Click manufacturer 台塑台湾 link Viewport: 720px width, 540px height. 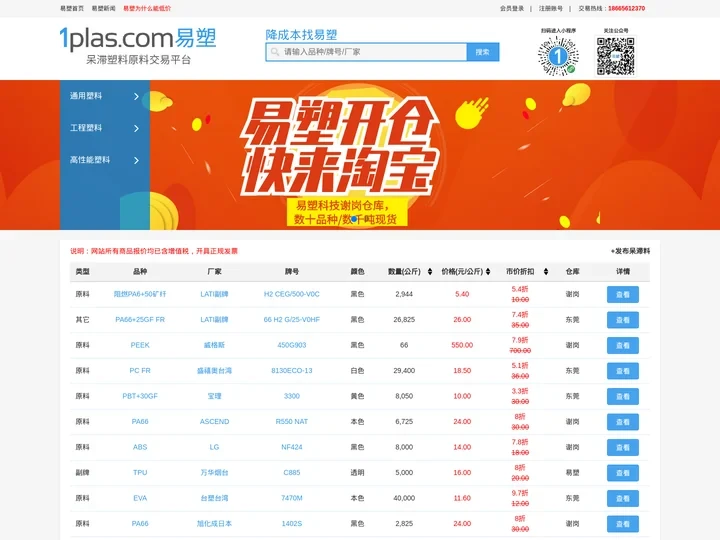214,498
